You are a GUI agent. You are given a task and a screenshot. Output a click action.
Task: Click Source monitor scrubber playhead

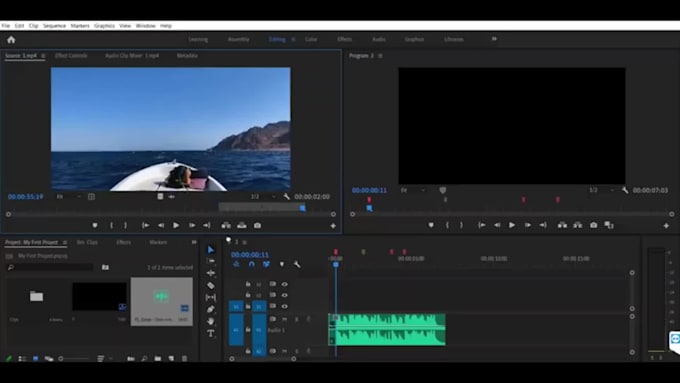click(x=303, y=208)
